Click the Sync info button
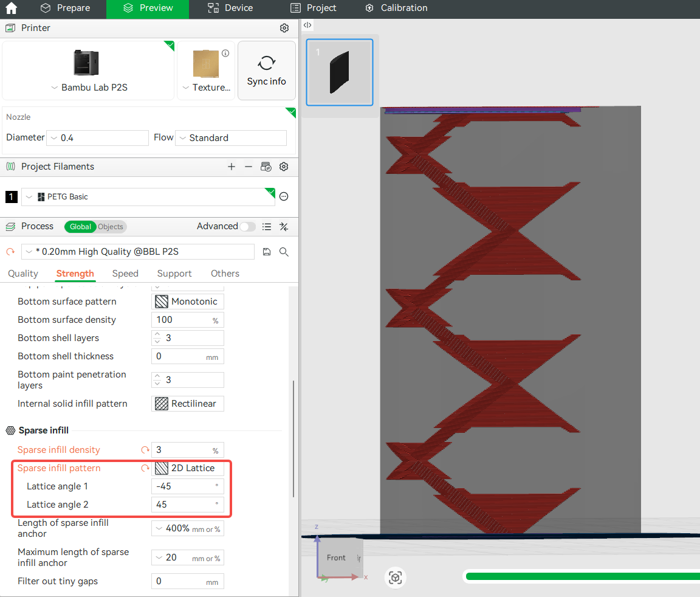The height and width of the screenshot is (597, 700). coord(266,71)
